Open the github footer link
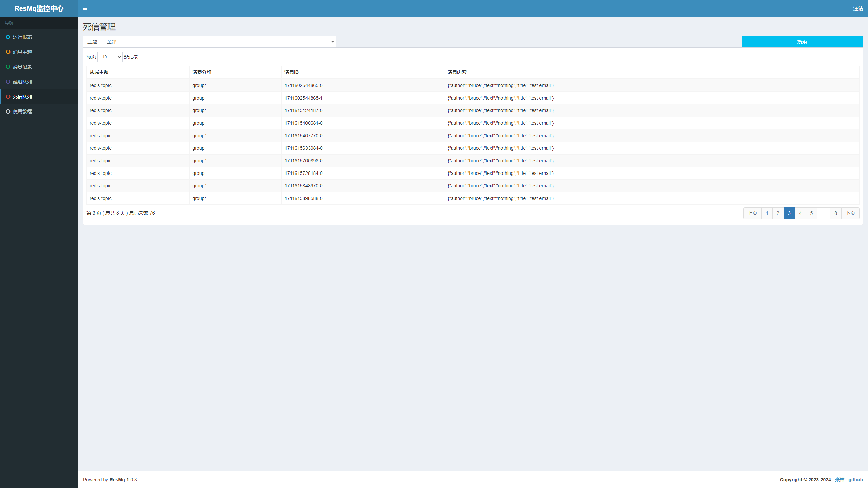 pos(855,480)
